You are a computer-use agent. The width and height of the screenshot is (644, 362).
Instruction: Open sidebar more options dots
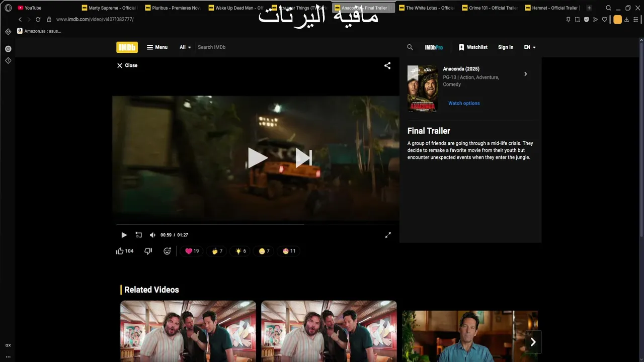tap(8, 356)
